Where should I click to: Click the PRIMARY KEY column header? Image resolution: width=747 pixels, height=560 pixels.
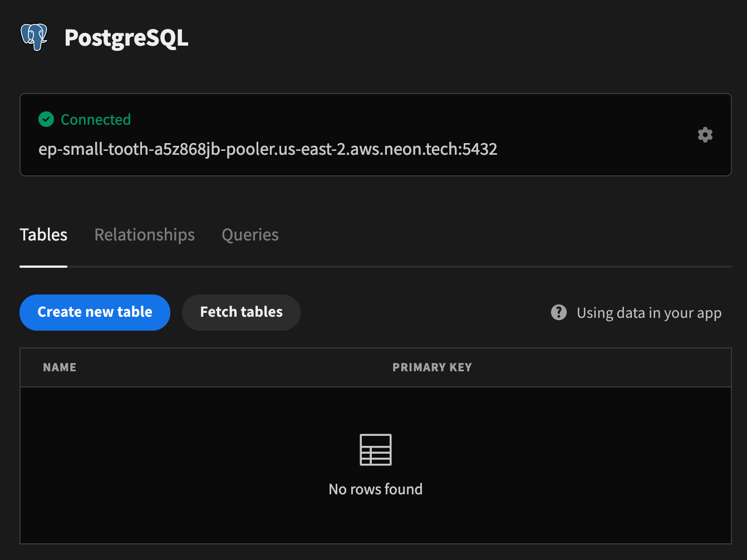point(432,367)
